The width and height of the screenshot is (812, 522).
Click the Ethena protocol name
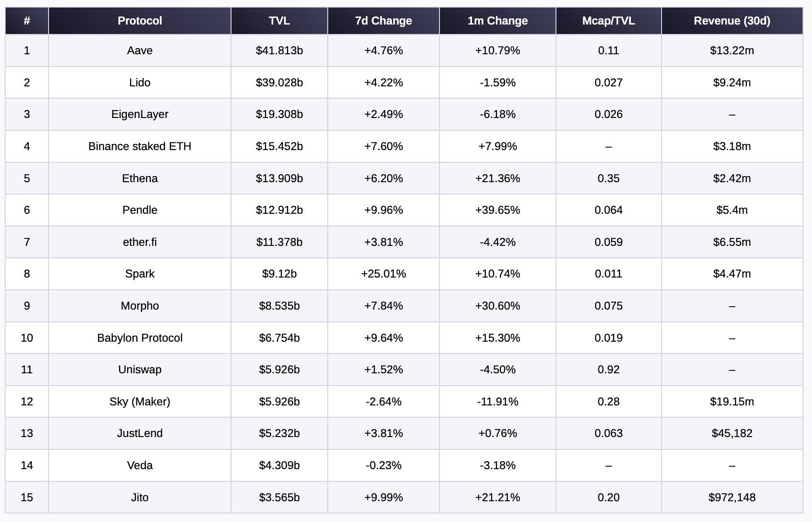(x=140, y=178)
